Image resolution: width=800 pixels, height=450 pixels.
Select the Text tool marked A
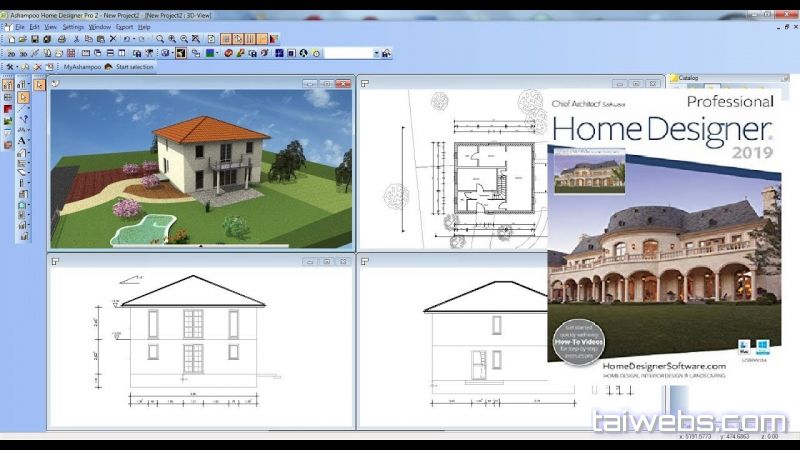click(x=21, y=141)
